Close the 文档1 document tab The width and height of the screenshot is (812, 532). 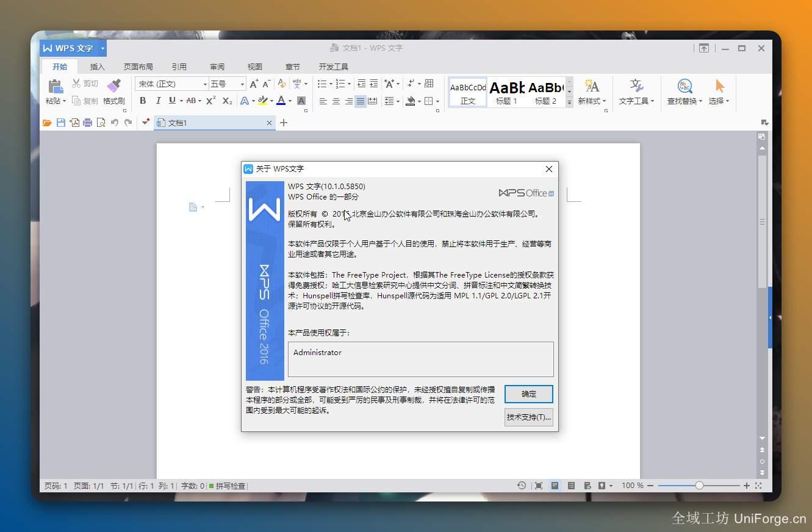tap(270, 123)
